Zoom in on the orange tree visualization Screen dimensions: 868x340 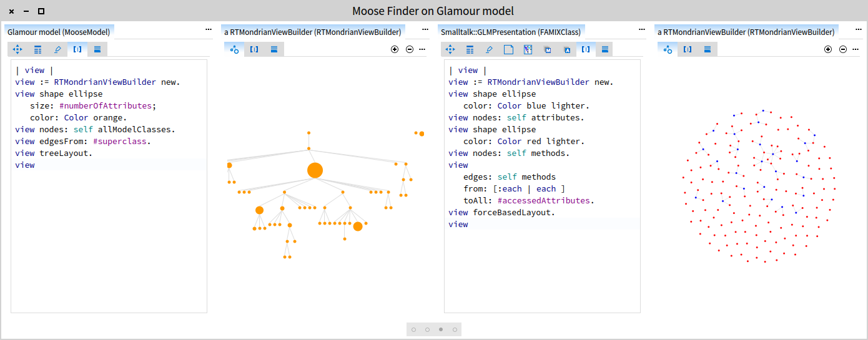point(395,49)
